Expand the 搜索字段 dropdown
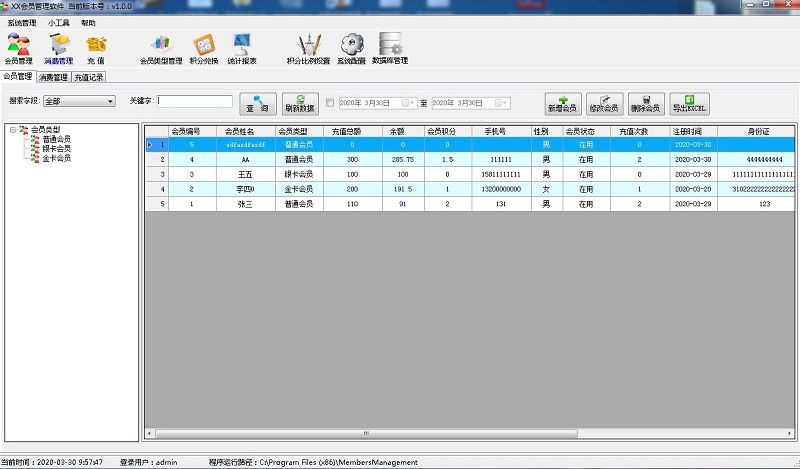The image size is (800, 469). coord(110,101)
